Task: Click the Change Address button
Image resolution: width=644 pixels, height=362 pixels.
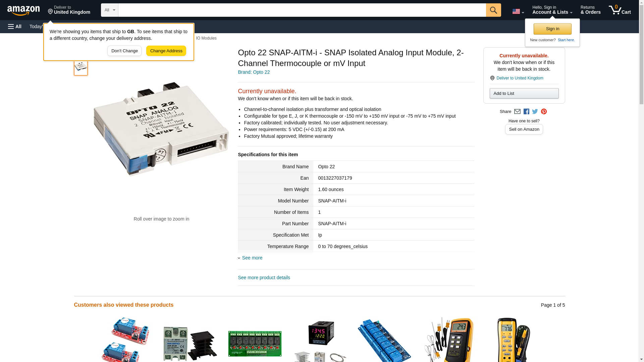Action: tap(166, 51)
